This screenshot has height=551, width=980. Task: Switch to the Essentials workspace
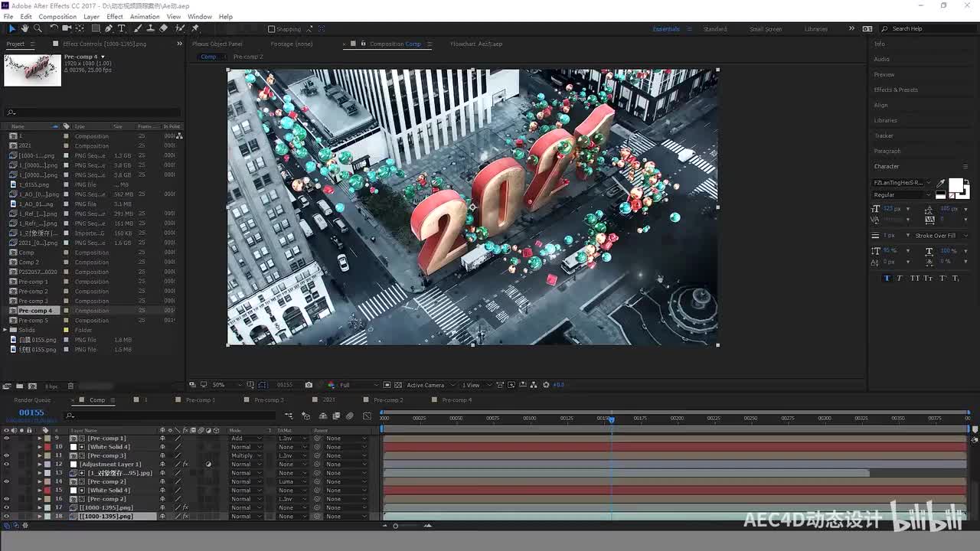666,29
